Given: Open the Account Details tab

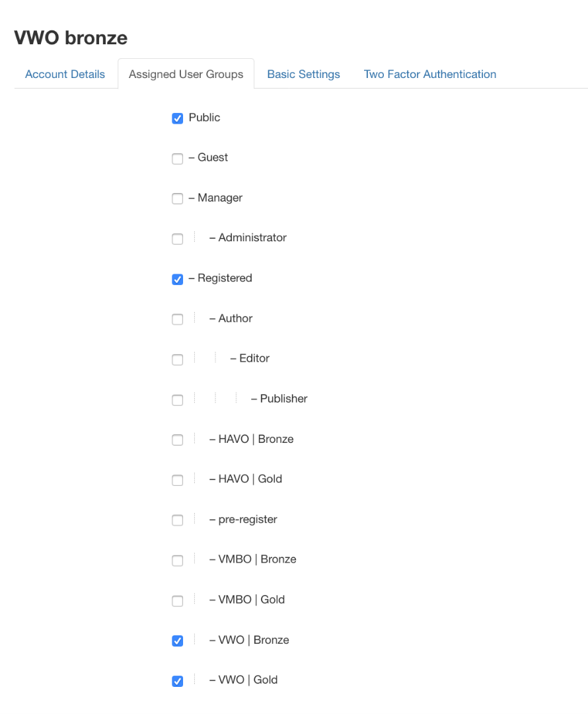Looking at the screenshot, I should tap(65, 74).
